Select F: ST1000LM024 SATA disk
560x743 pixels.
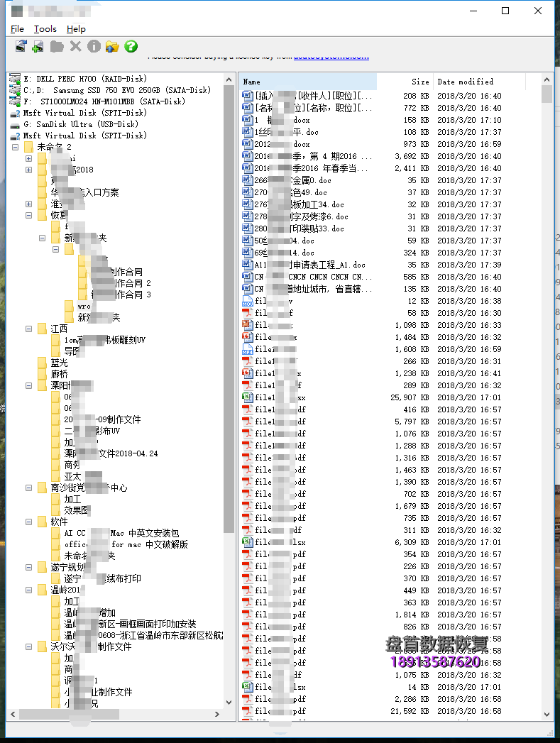[x=104, y=101]
